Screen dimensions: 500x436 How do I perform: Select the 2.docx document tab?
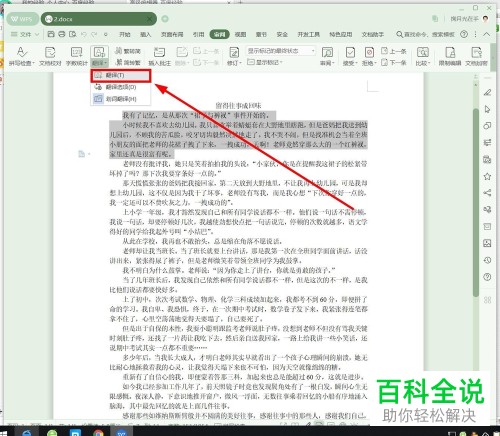98,19
